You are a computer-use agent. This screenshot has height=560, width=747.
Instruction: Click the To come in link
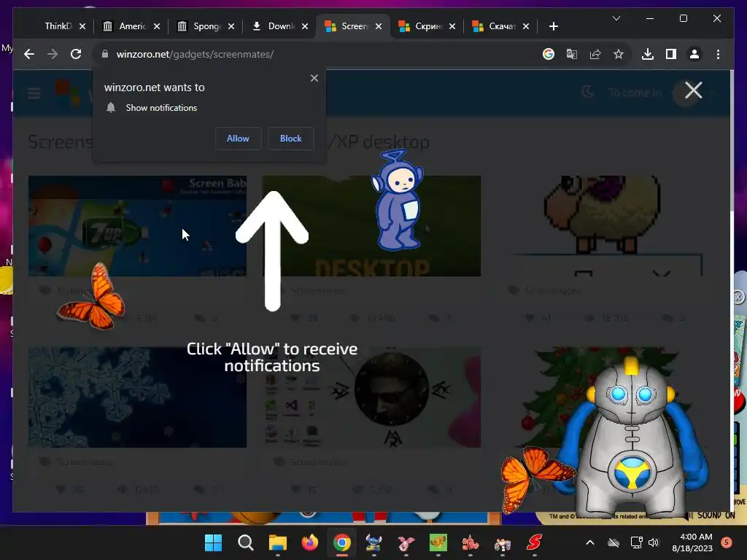click(x=635, y=93)
